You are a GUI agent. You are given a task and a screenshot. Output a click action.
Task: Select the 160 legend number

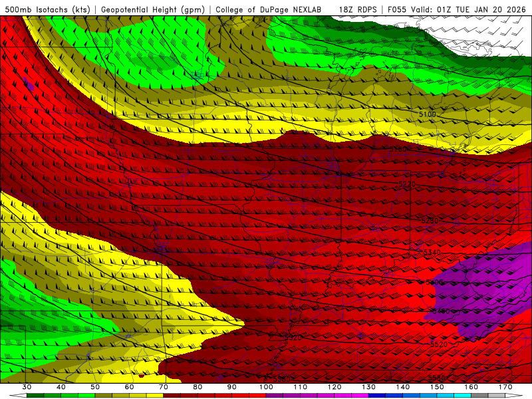click(x=471, y=387)
